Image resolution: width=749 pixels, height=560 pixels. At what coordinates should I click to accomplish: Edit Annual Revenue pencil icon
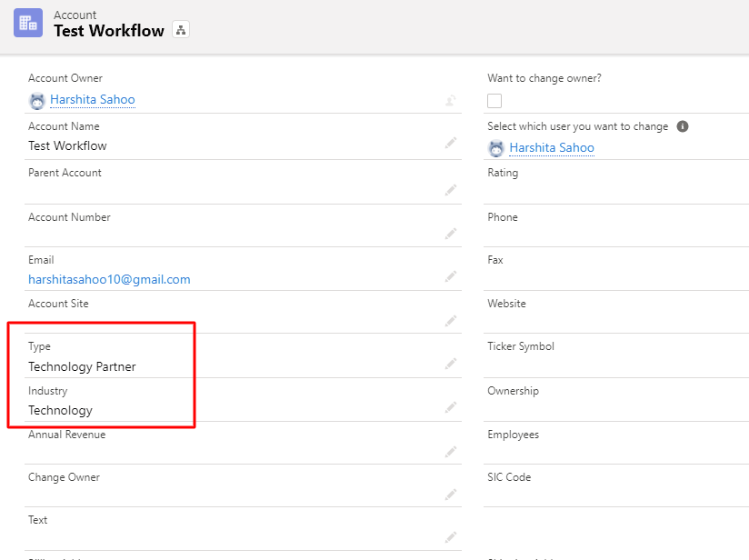(x=451, y=451)
